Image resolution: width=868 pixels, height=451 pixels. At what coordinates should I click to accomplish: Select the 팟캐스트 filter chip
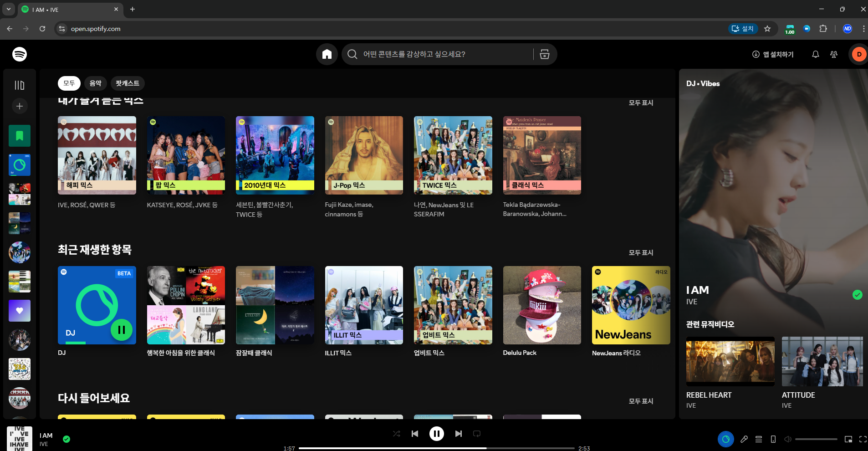pos(128,83)
